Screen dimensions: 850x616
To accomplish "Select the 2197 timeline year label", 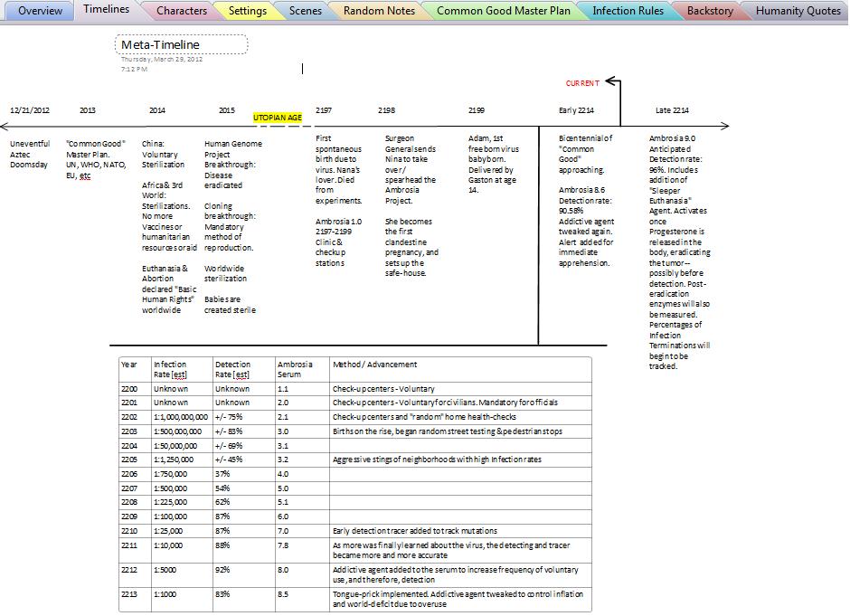I will pyautogui.click(x=323, y=110).
